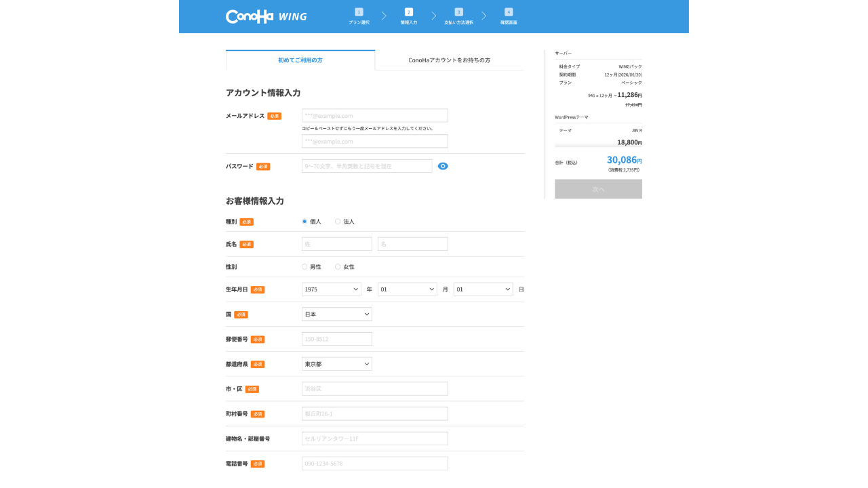Click the JIN:R theme name
868x488 pixels.
point(637,130)
